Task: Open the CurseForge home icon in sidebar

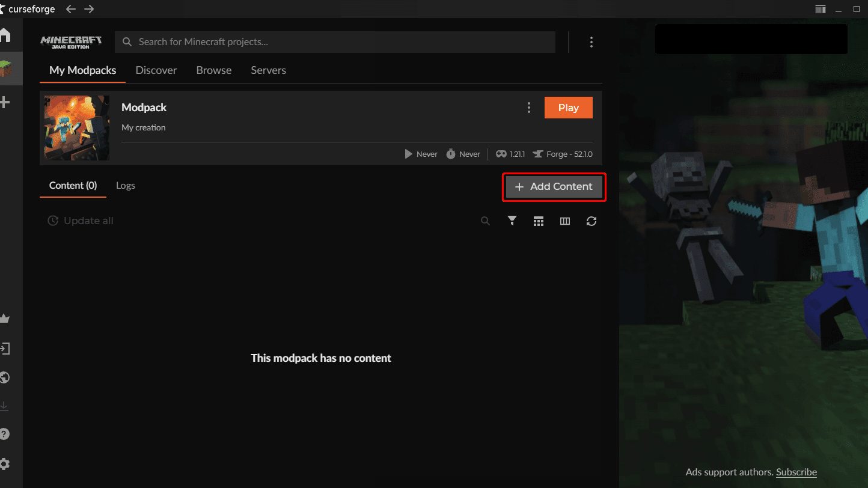Action: pos(5,35)
